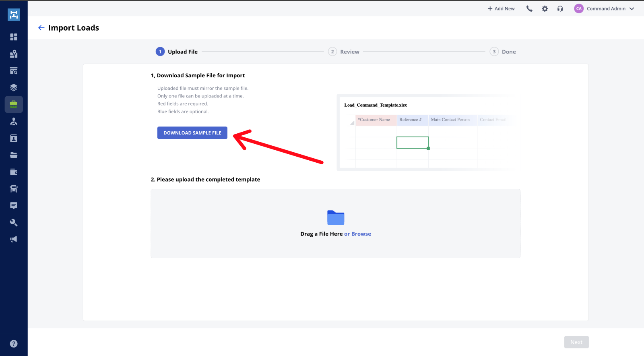Open the dashboard grid icon in sidebar

point(14,37)
